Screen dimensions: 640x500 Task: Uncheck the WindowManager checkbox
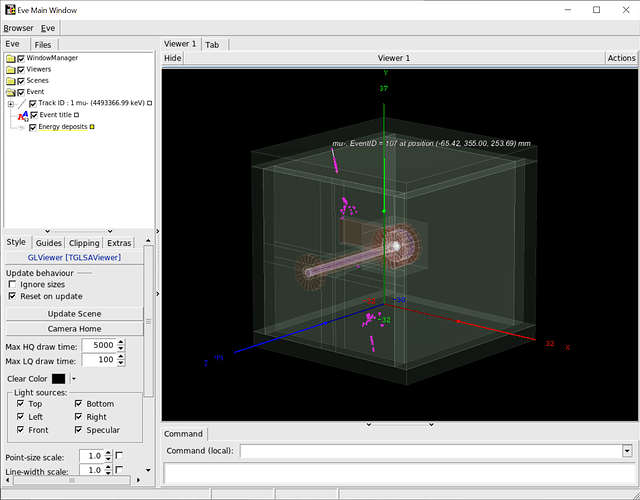tap(21, 58)
